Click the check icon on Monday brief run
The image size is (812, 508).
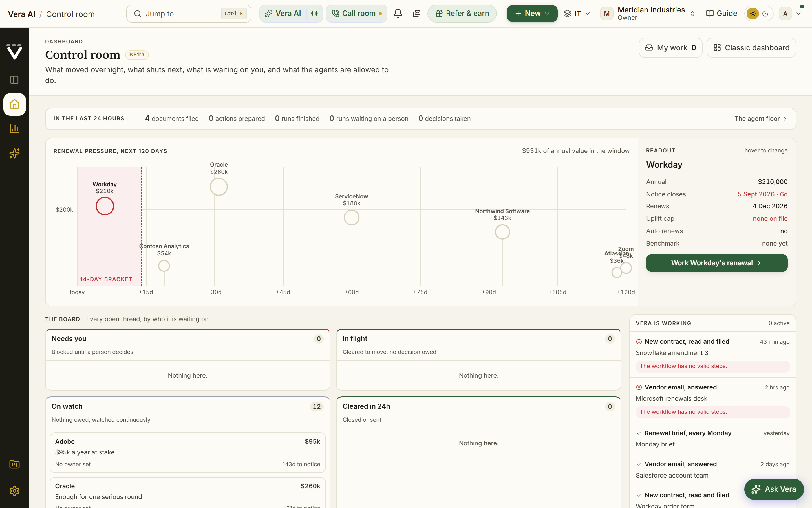[x=639, y=433]
